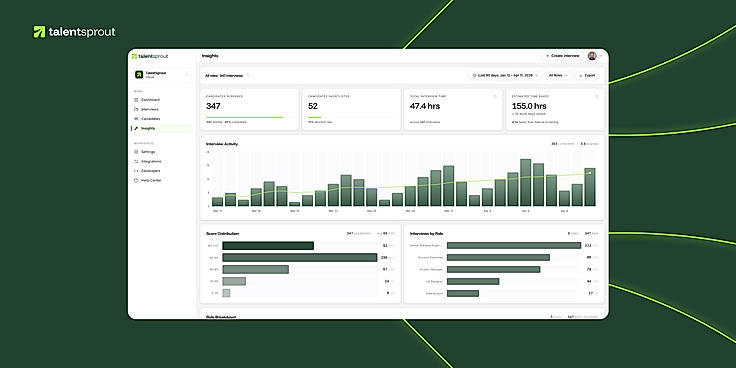Viewport: 736px width, 368px height.
Task: Click the fourth Score Distribution bar
Action: [x=234, y=281]
